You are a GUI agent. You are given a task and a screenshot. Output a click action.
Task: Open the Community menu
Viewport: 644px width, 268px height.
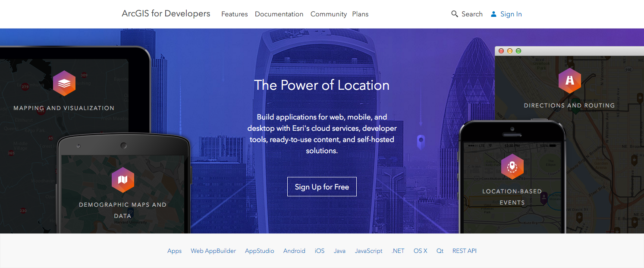tap(329, 14)
